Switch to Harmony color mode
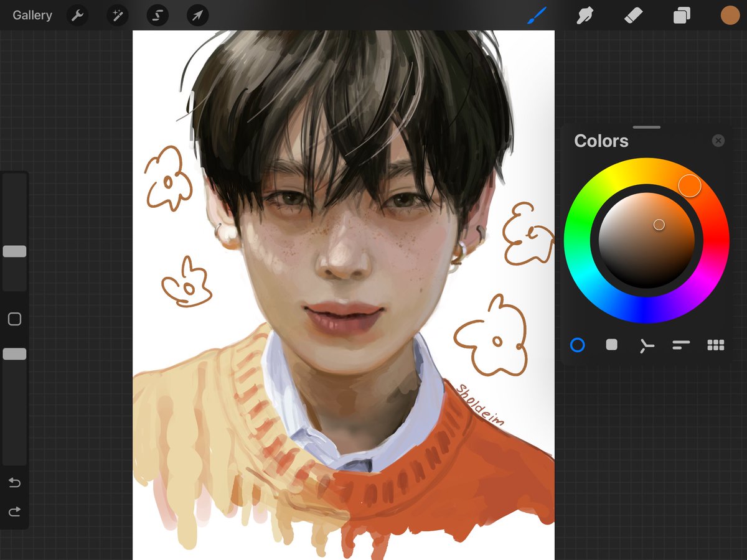747x560 pixels. click(647, 345)
